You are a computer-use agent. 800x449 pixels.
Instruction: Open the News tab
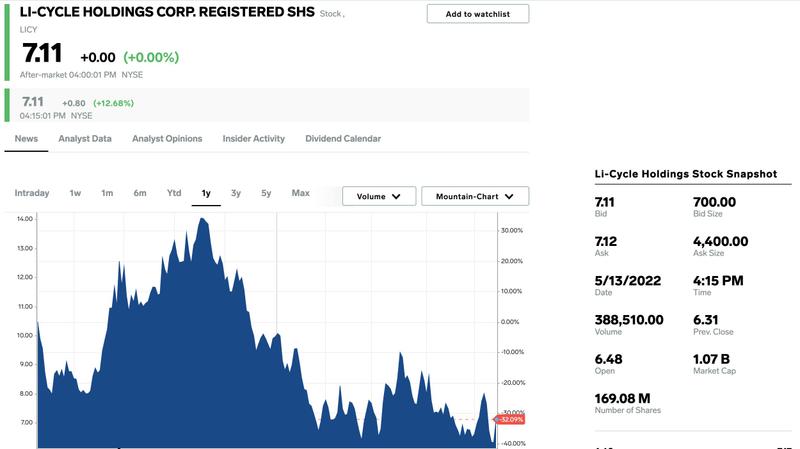pos(26,139)
